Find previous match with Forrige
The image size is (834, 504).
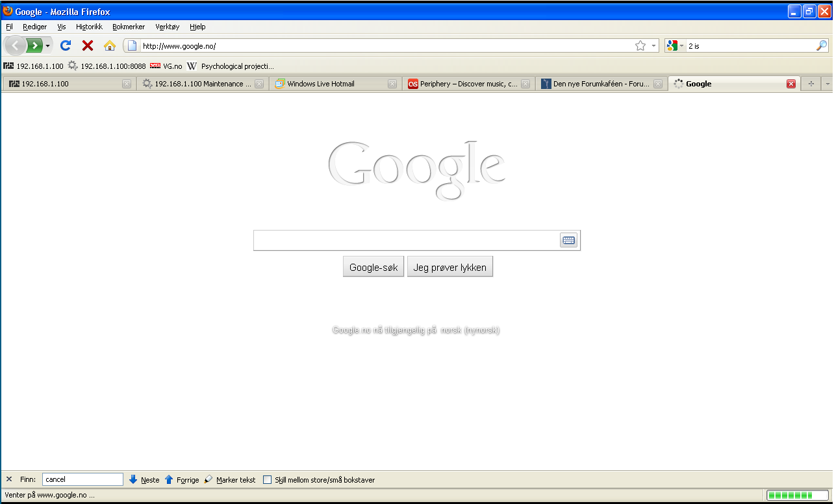[182, 479]
